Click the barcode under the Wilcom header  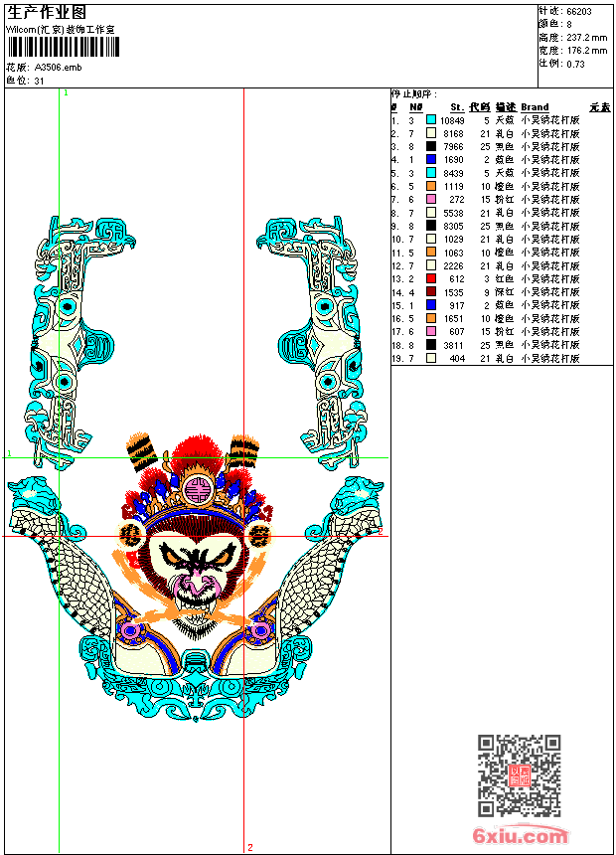(64, 47)
